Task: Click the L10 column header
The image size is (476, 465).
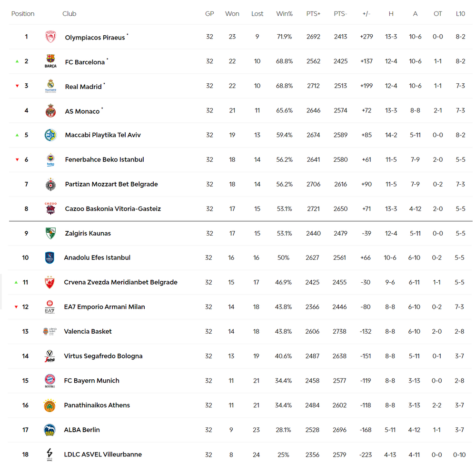Action: [460, 14]
